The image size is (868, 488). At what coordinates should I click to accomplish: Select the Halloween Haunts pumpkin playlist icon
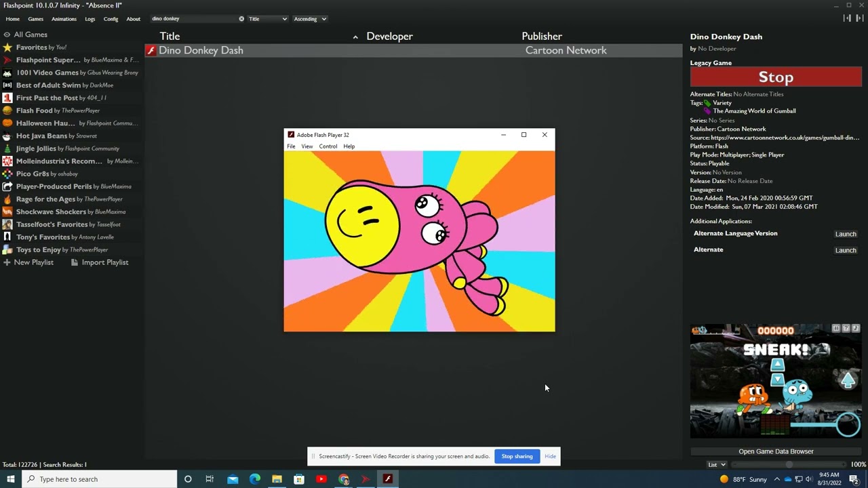[x=7, y=123]
